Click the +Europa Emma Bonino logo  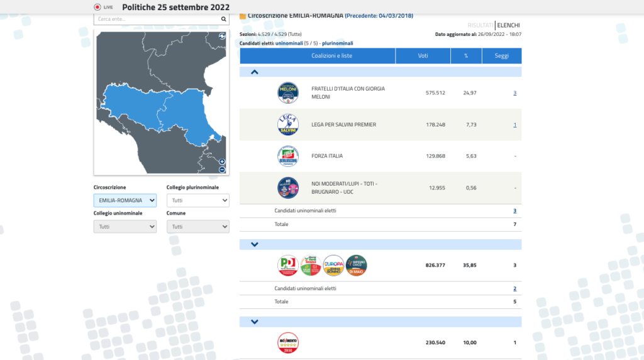pyautogui.click(x=333, y=266)
